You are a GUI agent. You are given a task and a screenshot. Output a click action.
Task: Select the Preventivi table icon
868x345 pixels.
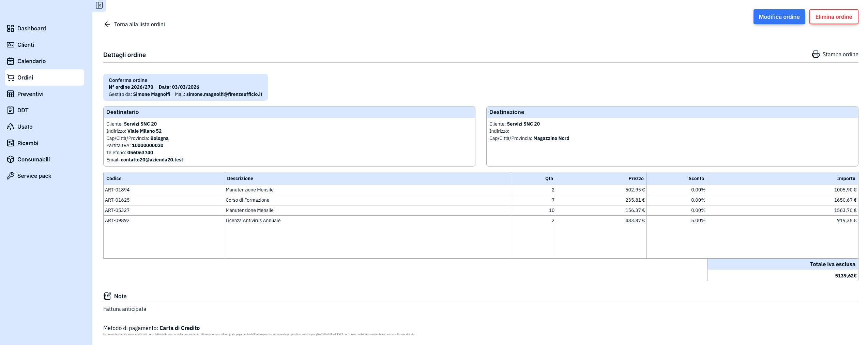tap(10, 94)
